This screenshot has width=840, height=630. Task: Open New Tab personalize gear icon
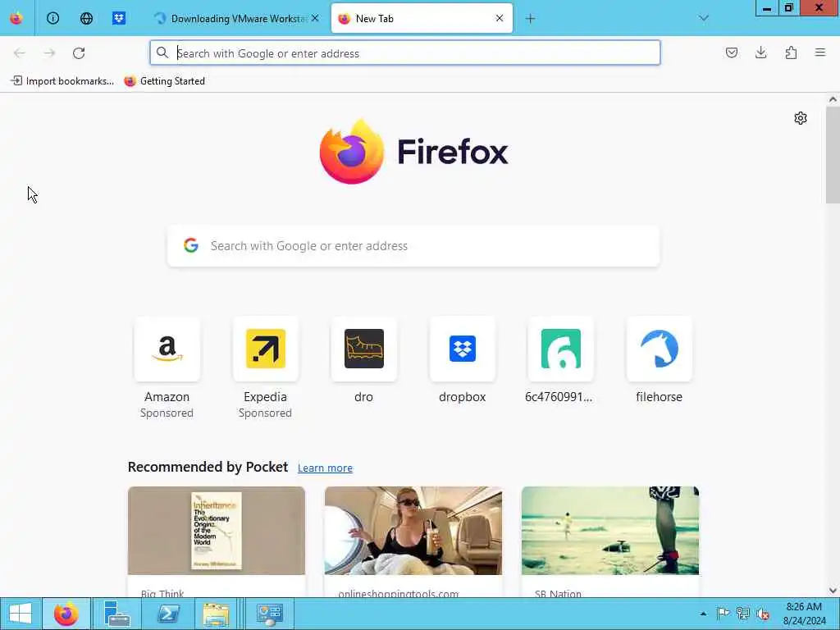click(801, 118)
